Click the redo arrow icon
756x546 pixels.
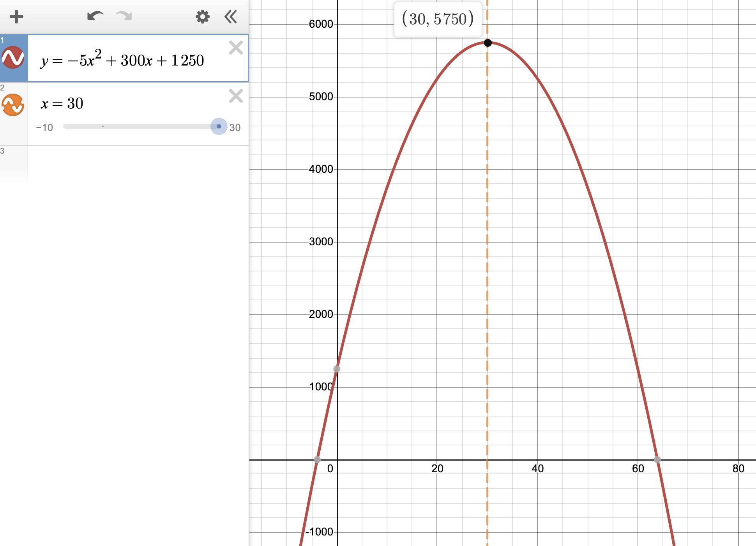pos(124,16)
